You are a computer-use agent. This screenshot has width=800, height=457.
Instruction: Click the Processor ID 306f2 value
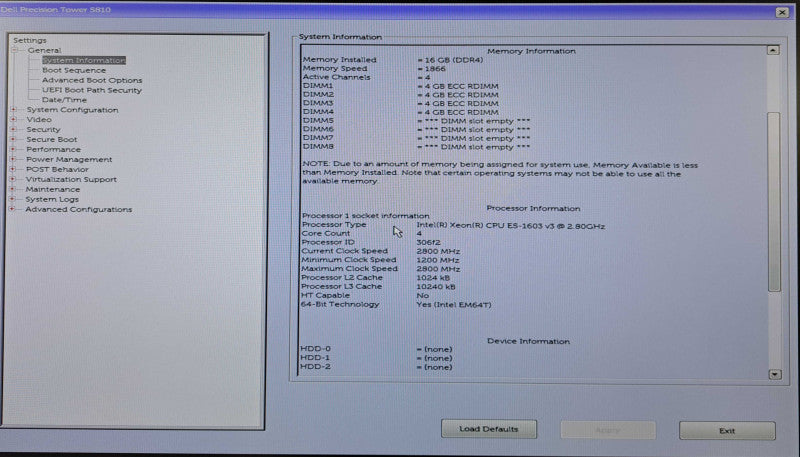click(428, 242)
